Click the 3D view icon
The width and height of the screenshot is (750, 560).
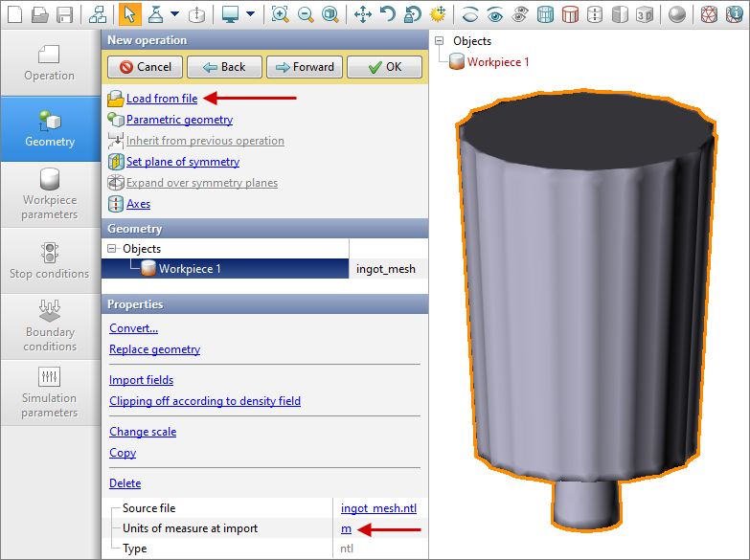tap(645, 14)
